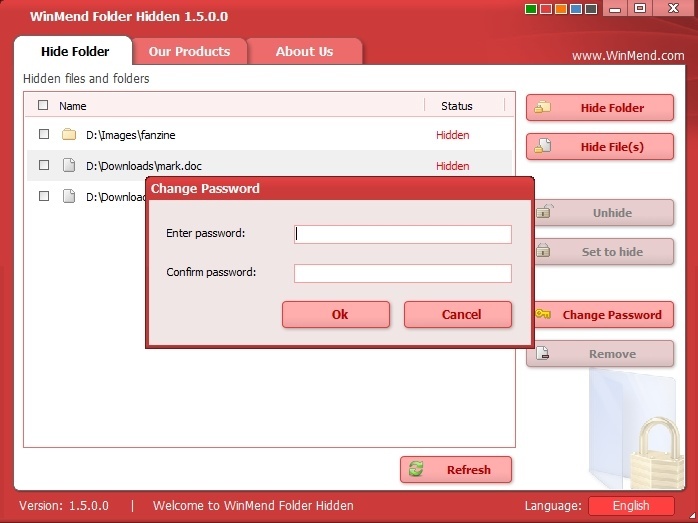Click the Hide Folder button on the right

pyautogui.click(x=600, y=107)
